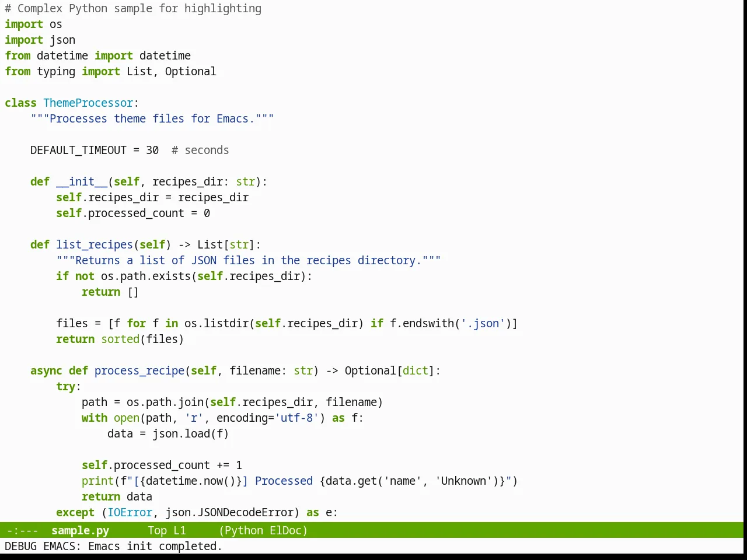Click the __init__ method name
The image size is (747, 560).
[82, 182]
